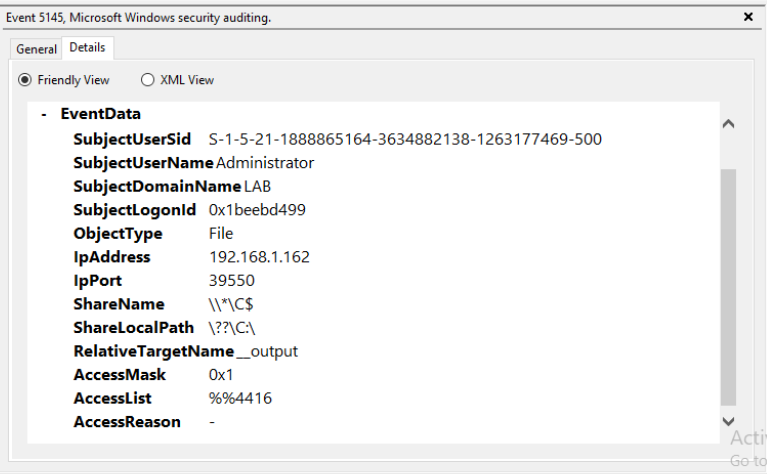Select the Details tab
The height and width of the screenshot is (474, 767).
click(88, 48)
